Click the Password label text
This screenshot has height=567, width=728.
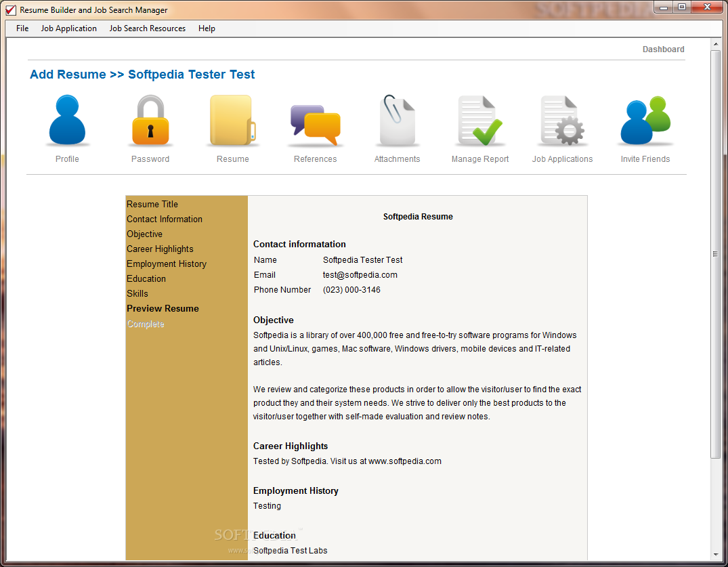[150, 159]
